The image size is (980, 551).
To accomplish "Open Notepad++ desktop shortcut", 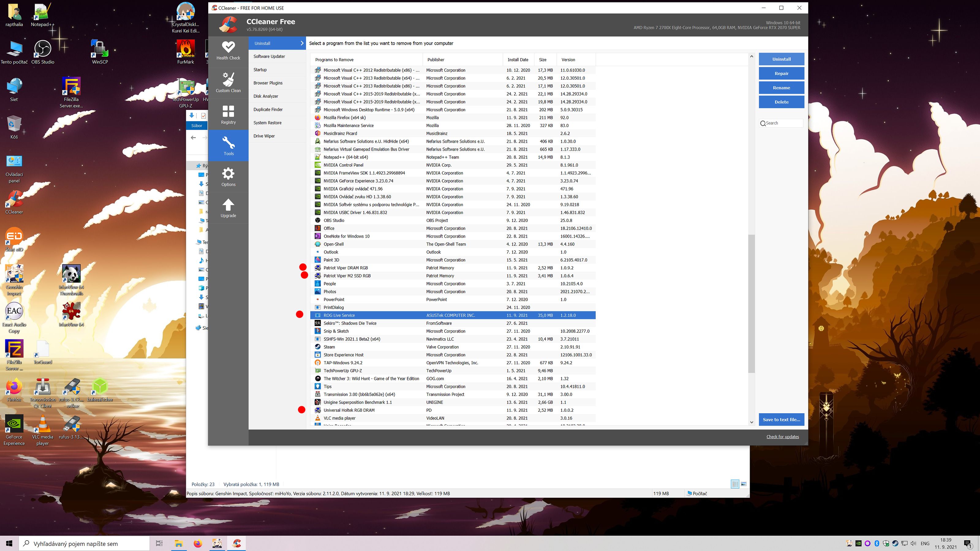I will pos(43,15).
